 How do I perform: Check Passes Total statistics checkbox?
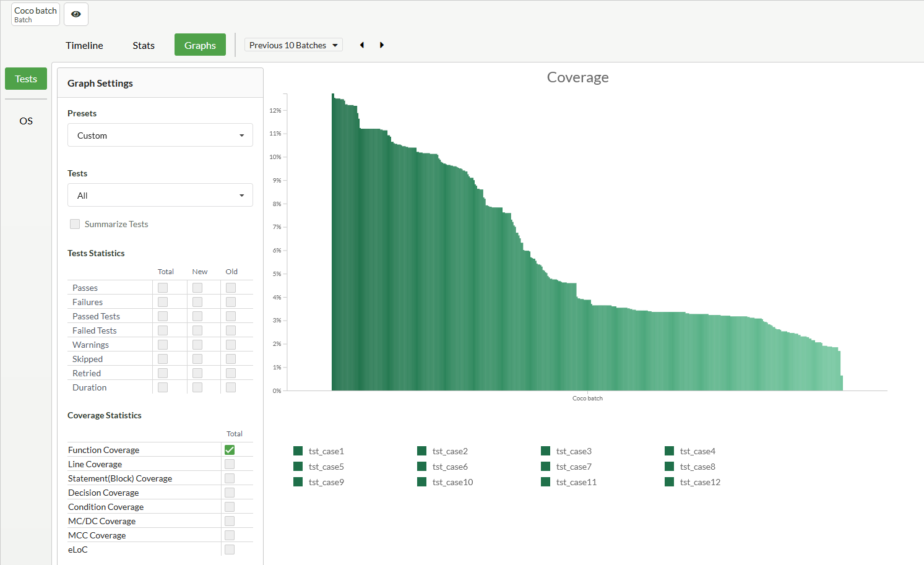tap(163, 288)
